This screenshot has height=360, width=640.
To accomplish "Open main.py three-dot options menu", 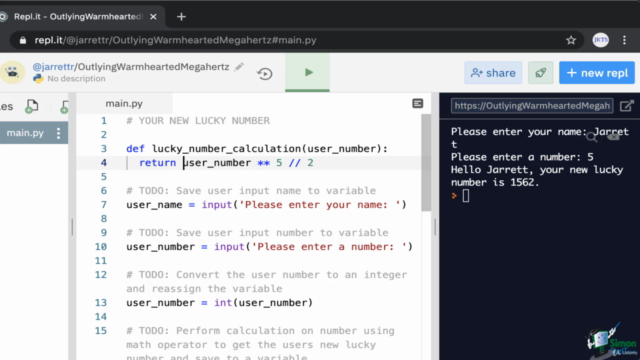I will 58,133.
